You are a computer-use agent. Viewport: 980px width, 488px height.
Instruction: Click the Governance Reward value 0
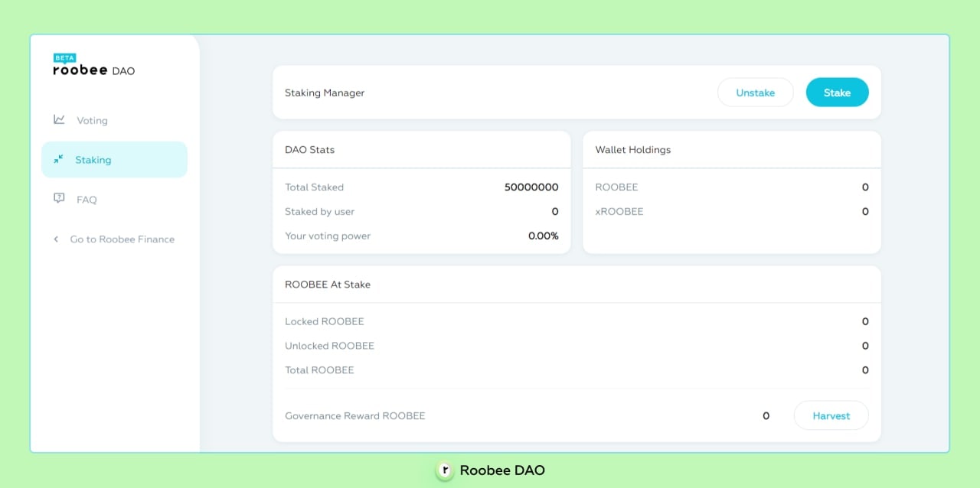[x=766, y=416]
